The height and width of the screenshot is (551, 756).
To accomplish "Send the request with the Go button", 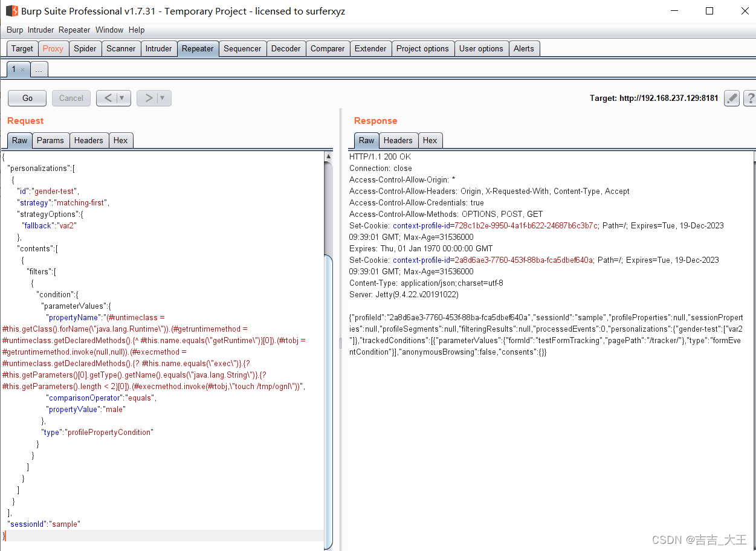I will [27, 98].
